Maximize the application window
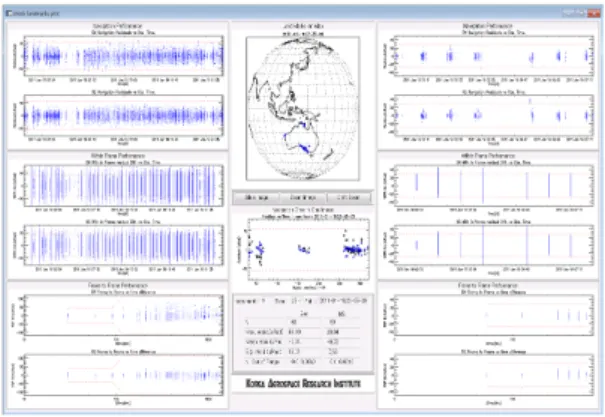The height and width of the screenshot is (417, 605). (580, 13)
